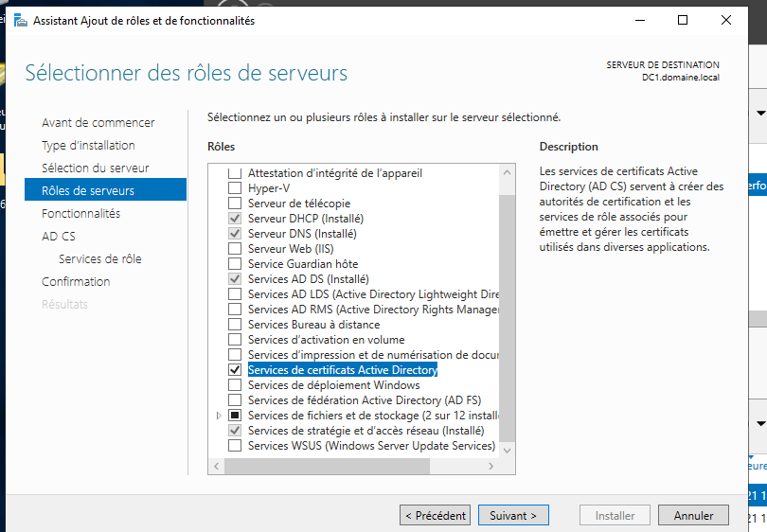Screen dimensions: 767x532
Task: Check Services d'impression et de numérisation
Action: pos(235,355)
